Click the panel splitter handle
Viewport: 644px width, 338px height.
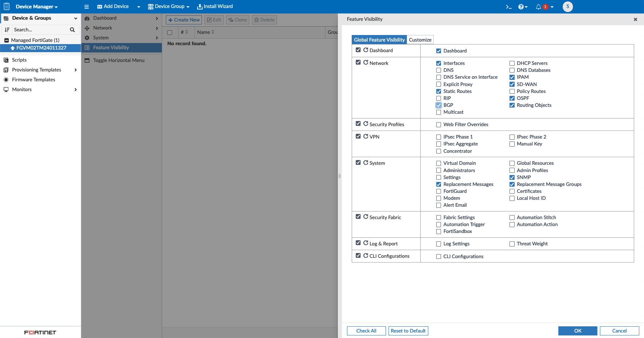[x=340, y=176]
